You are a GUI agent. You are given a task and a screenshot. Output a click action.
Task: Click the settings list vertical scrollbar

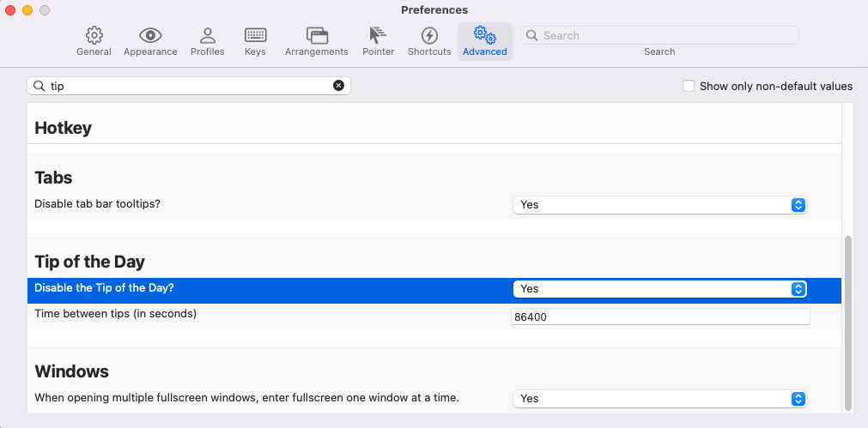[x=848, y=323]
